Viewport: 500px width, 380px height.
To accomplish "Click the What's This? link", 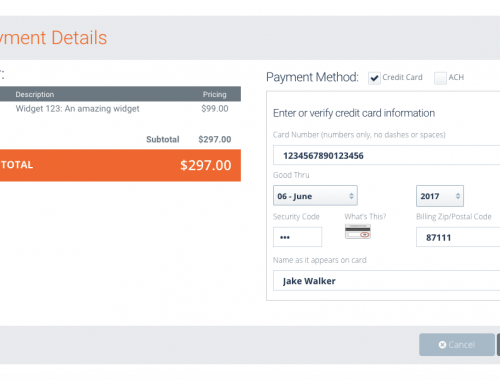I will click(365, 217).
